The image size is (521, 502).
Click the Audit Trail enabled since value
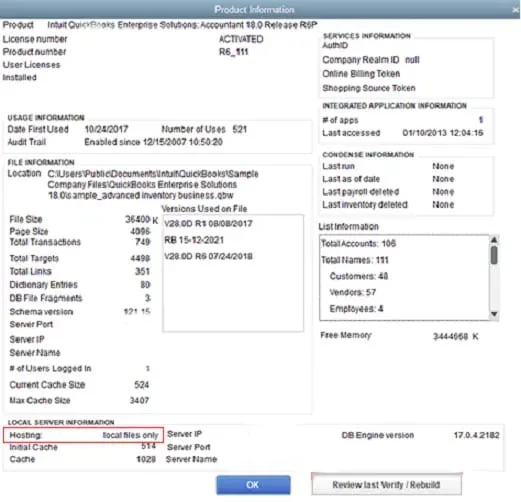pyautogui.click(x=153, y=142)
